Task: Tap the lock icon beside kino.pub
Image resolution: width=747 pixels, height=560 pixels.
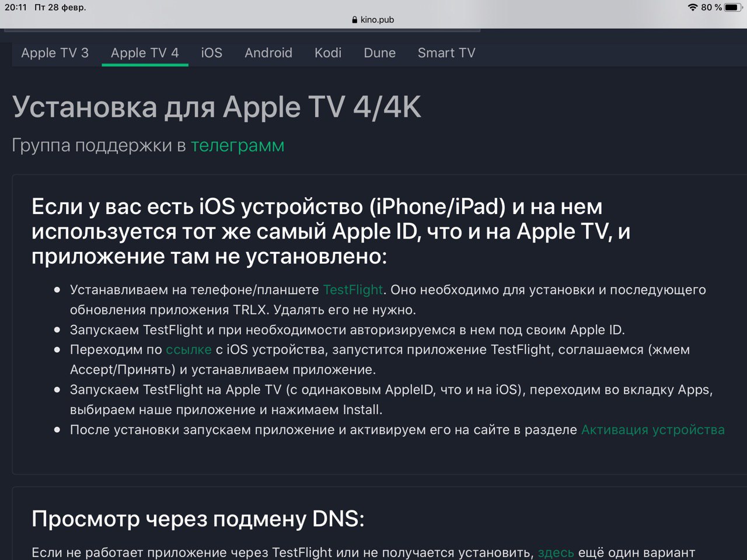Action: click(355, 20)
